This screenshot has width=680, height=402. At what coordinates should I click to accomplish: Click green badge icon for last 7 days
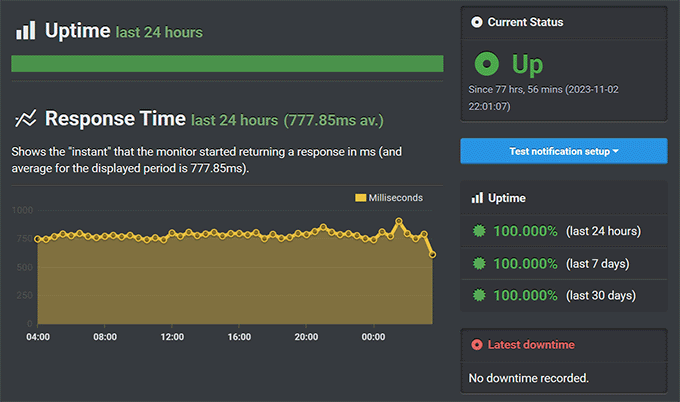(x=480, y=264)
